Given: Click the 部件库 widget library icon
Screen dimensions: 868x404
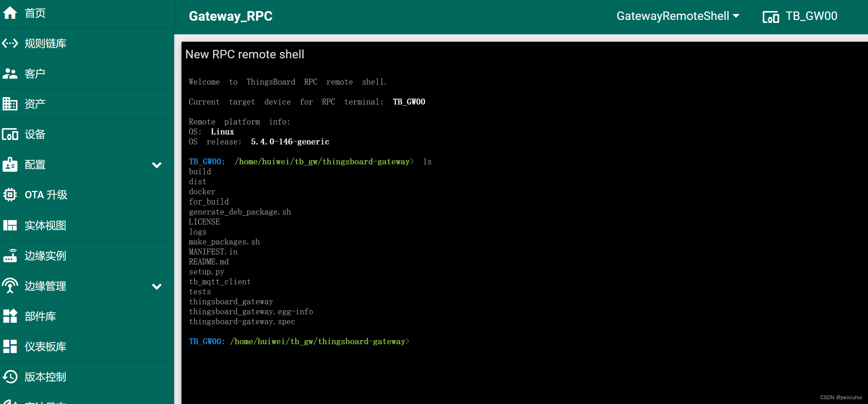Looking at the screenshot, I should 10,316.
